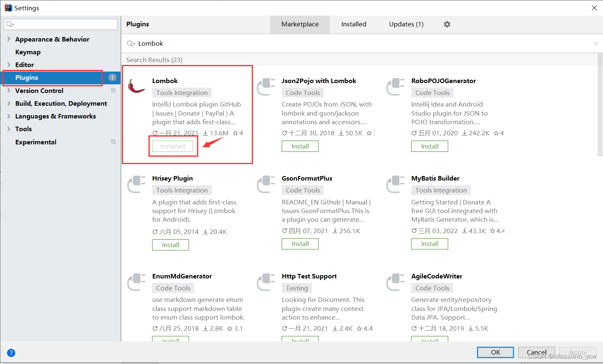603x364 pixels.
Task: Click the EnumMdGenerator plugin icon
Action: tap(136, 282)
